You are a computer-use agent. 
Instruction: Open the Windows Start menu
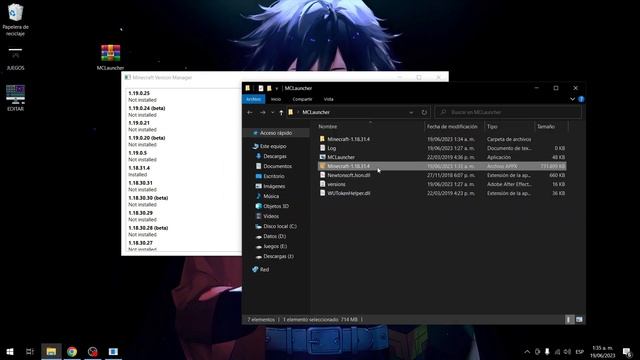[10, 351]
